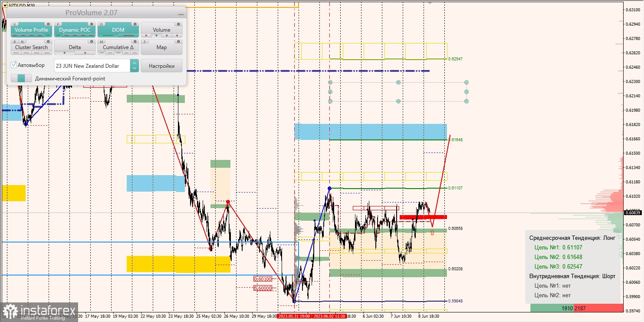
Task: Click the M hotkey badge on Cumulative Δ
Action: [102, 42]
